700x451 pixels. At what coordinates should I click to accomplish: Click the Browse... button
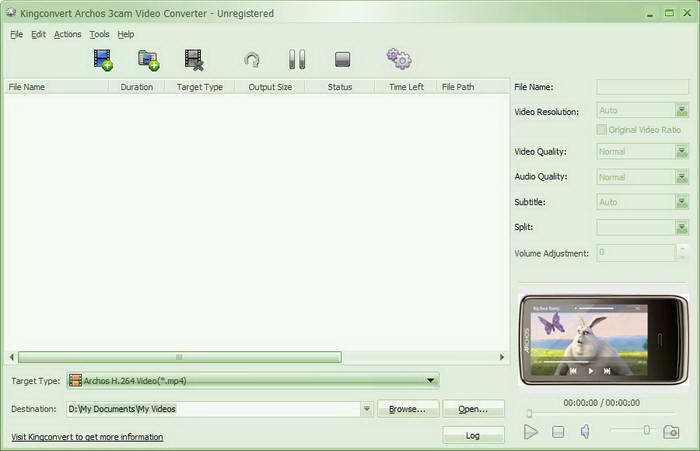tap(408, 409)
